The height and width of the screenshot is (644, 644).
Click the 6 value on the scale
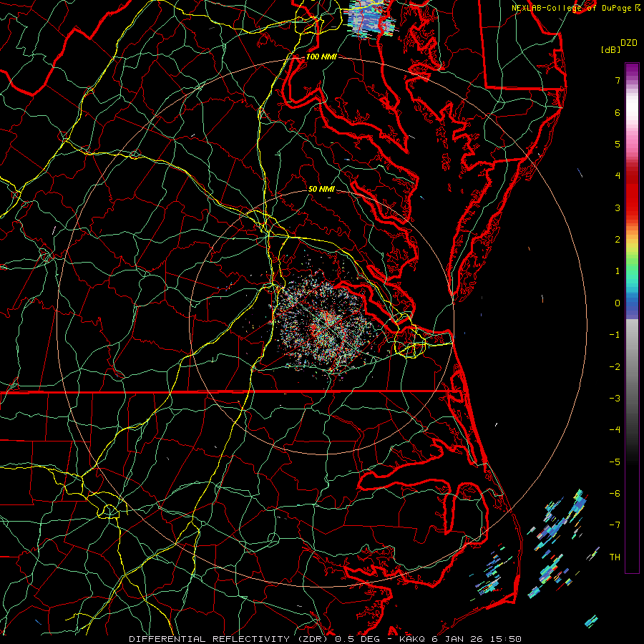coord(618,112)
